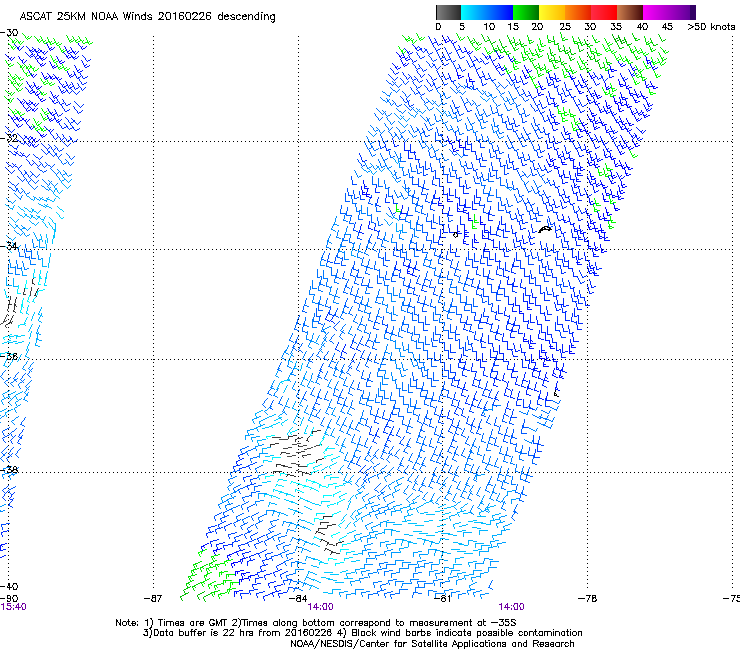Click the '-38' latitude axis label
The width and height of the screenshot is (740, 650).
click(x=9, y=470)
